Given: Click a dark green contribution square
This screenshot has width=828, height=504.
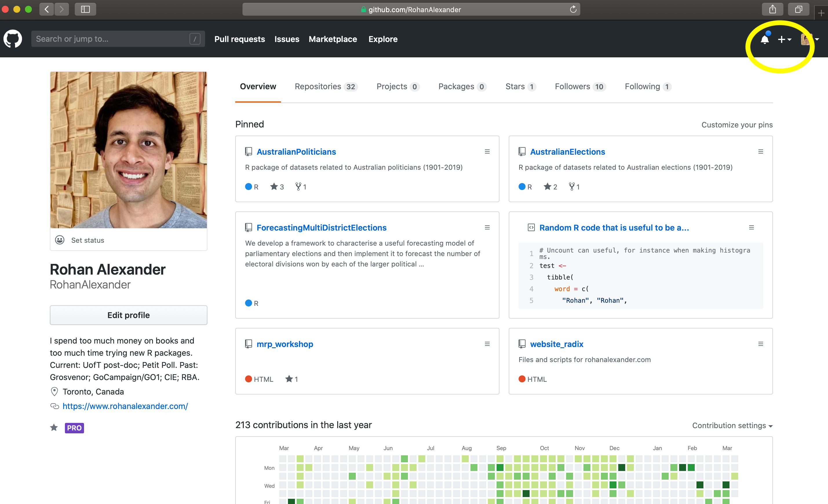Looking at the screenshot, I should point(621,468).
